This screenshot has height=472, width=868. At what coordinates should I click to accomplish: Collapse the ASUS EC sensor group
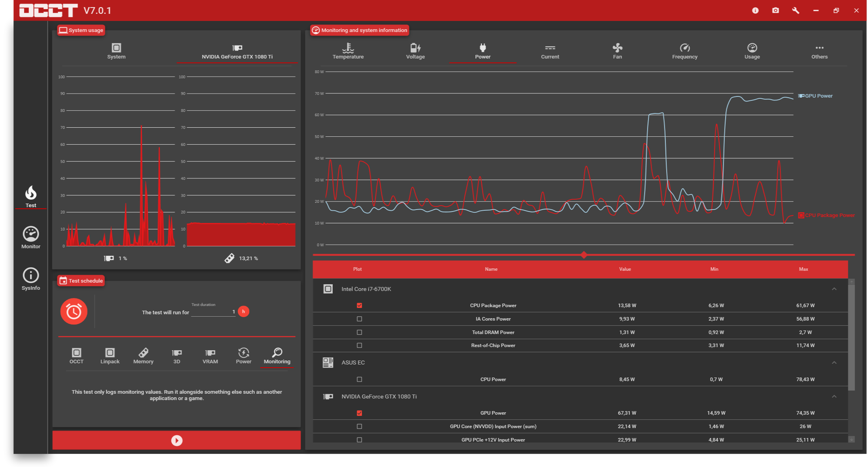tap(834, 362)
